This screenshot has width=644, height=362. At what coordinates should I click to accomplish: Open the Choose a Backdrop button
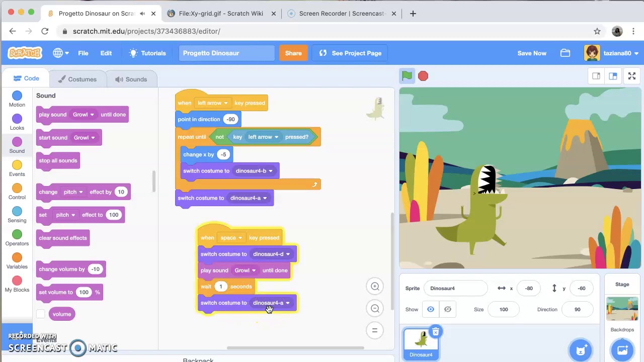pos(622,350)
